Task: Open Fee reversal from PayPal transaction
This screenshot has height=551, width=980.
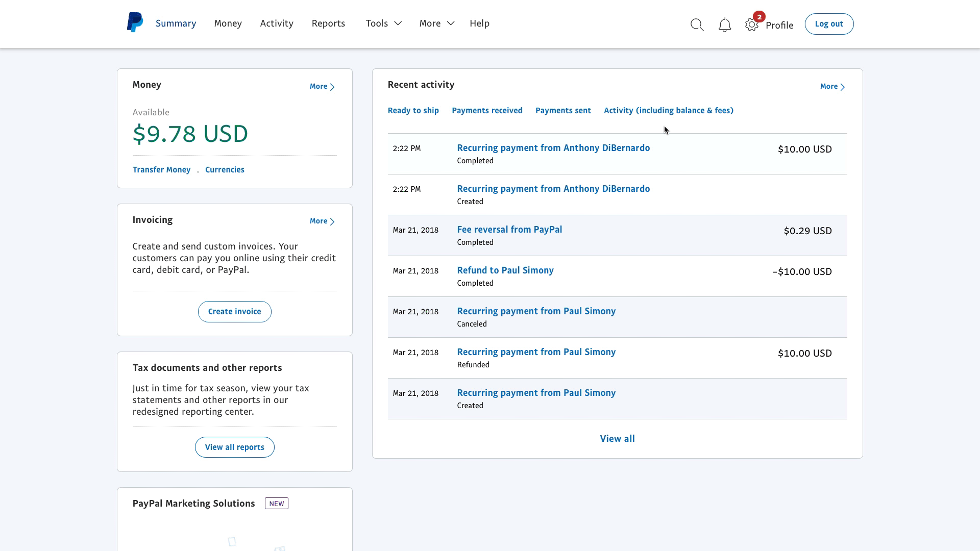Action: point(509,230)
